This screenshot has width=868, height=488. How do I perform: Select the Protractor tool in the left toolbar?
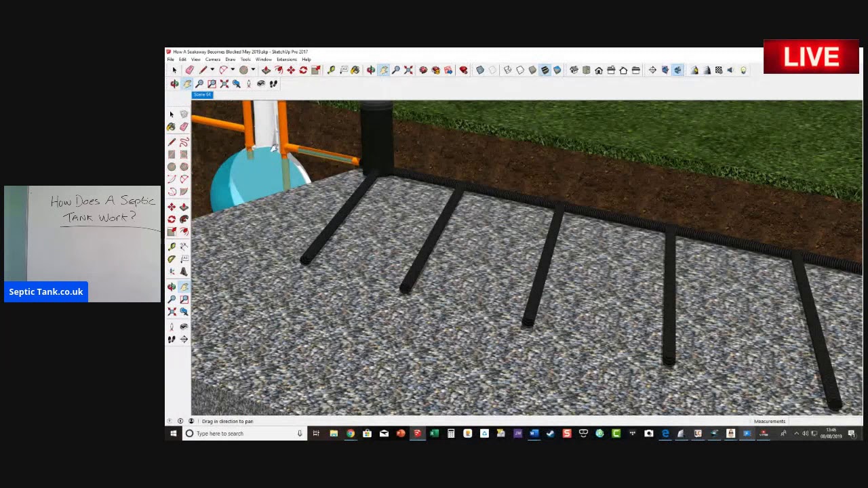coord(172,259)
